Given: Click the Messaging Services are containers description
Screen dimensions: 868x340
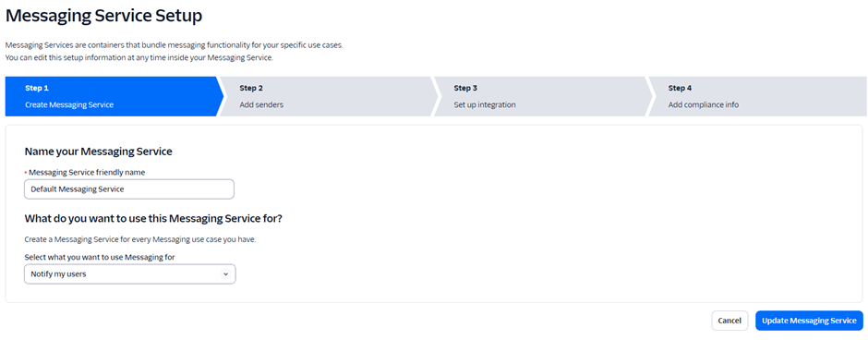Looking at the screenshot, I should point(175,45).
